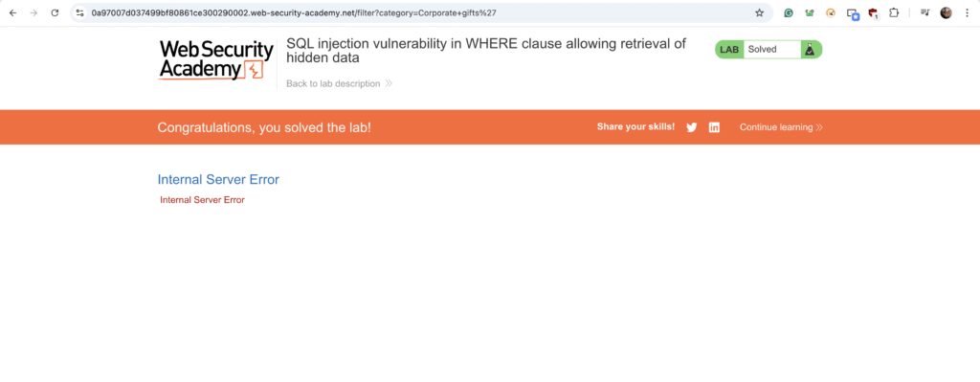The height and width of the screenshot is (382, 980).
Task: Open Chrome's three-dot menu
Action: [967, 12]
